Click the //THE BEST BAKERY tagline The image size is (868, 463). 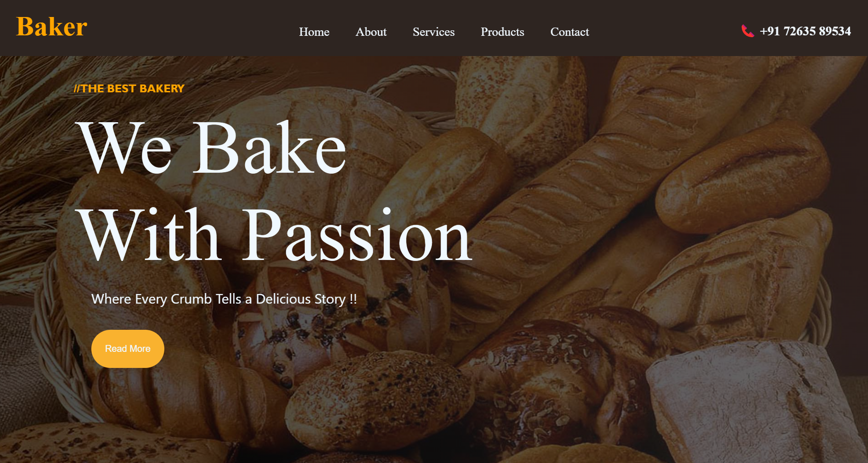[x=129, y=89]
